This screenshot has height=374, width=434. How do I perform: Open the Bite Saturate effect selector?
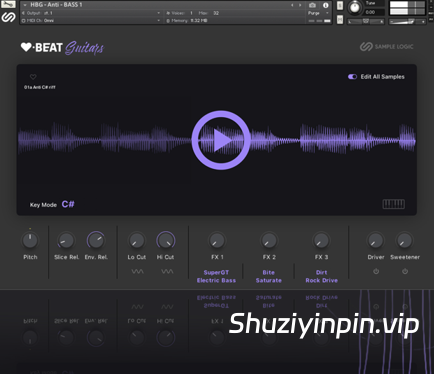tap(269, 276)
